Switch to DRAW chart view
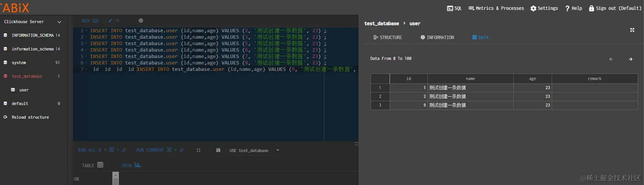644x185 pixels. pos(131,165)
